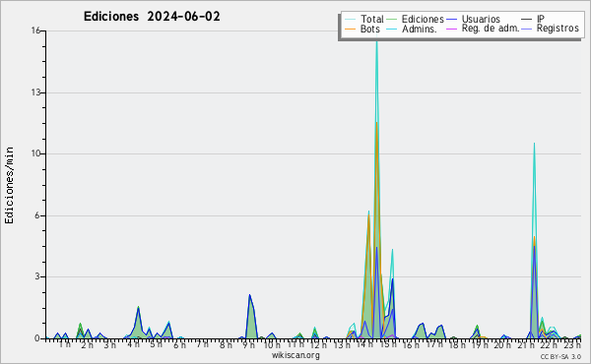Click the x-axis label '19 h'
The image size is (591, 364).
pos(480,344)
